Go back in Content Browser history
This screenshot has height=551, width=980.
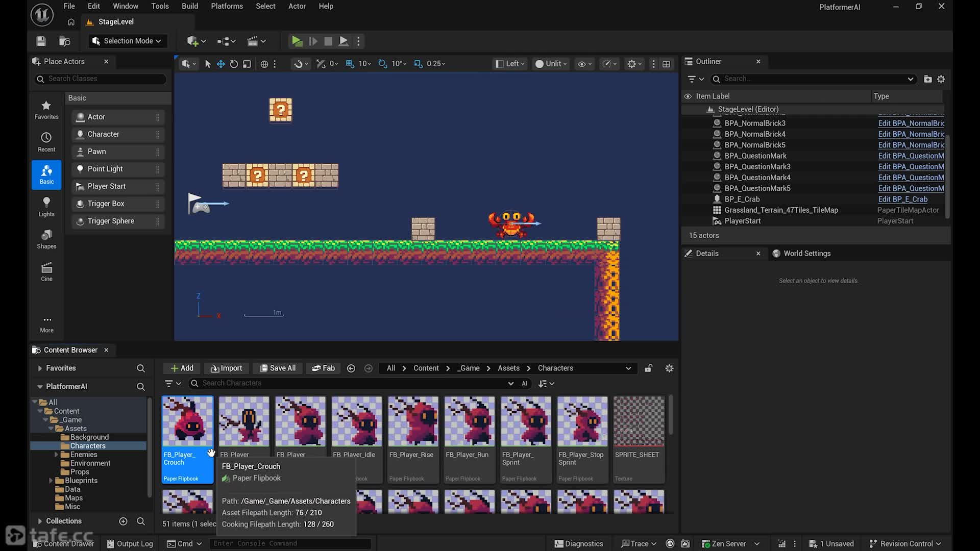351,368
